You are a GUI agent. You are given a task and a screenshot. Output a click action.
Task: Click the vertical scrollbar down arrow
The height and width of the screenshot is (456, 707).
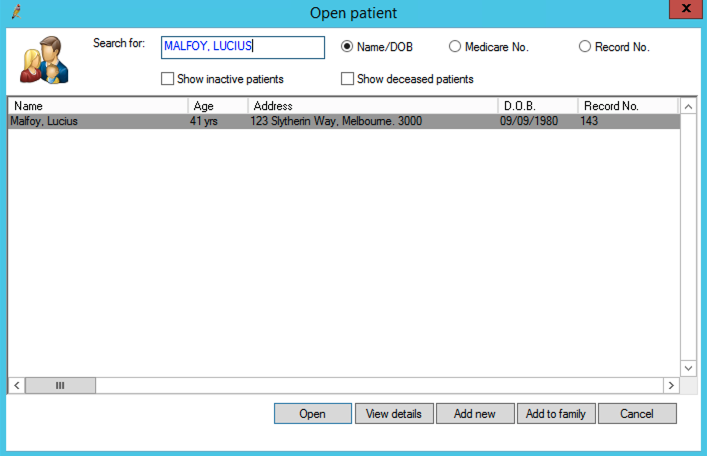pyautogui.click(x=688, y=368)
